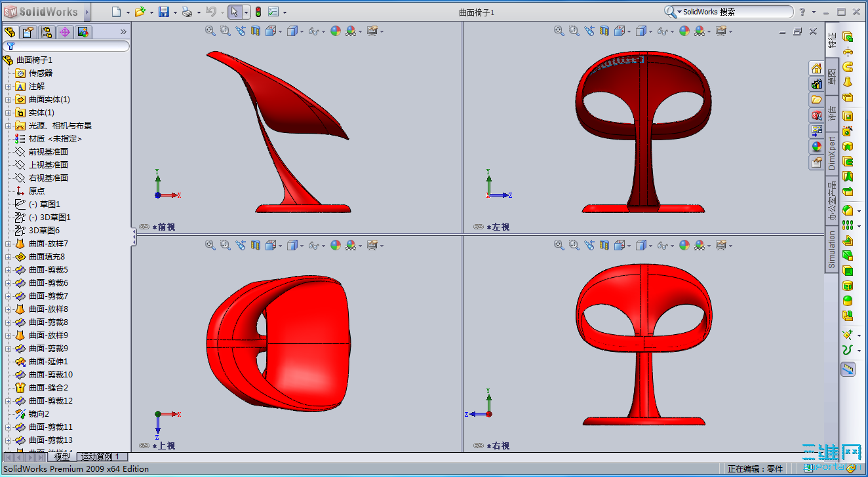
Task: Click Previous View icon in front view
Action: tap(241, 31)
